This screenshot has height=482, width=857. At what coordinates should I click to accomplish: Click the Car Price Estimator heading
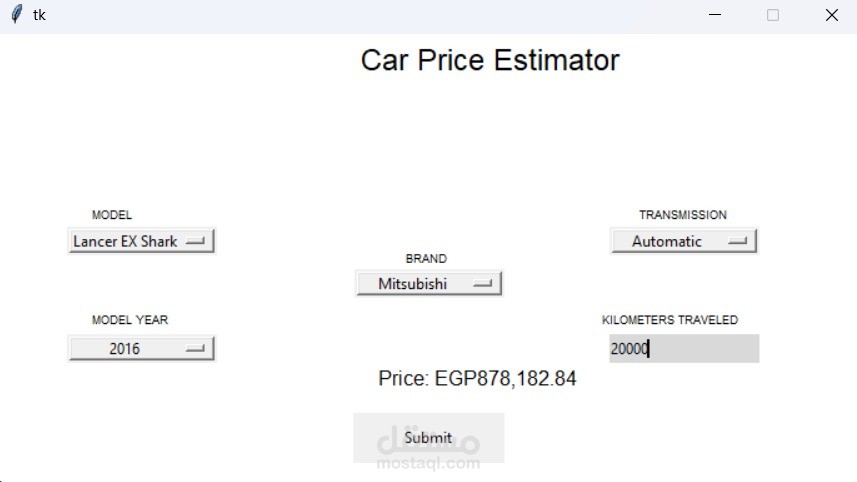(x=490, y=60)
